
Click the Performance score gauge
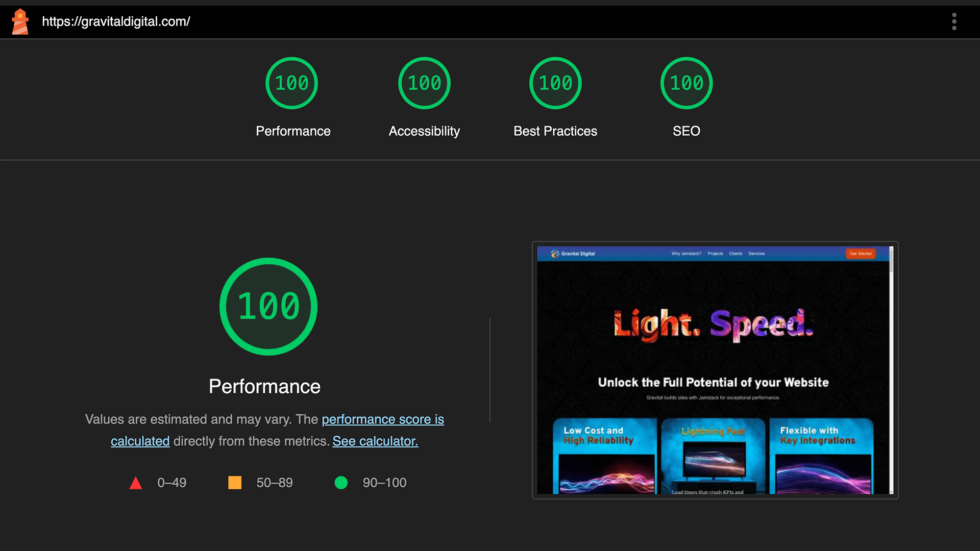coord(292,83)
